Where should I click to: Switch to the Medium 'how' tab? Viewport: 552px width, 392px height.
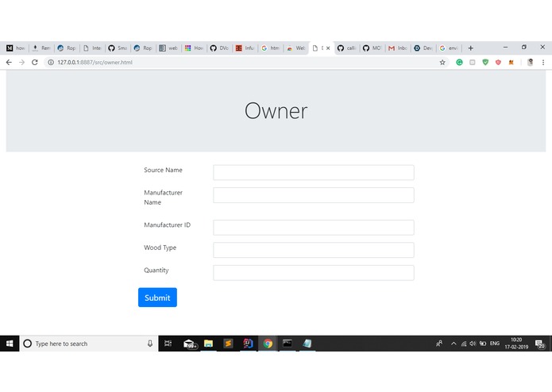pos(16,48)
